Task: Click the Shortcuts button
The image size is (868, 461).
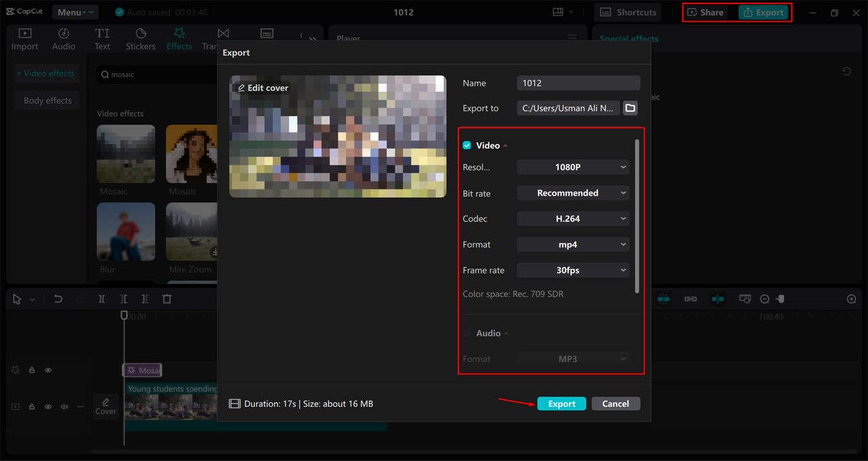Action: 628,12
